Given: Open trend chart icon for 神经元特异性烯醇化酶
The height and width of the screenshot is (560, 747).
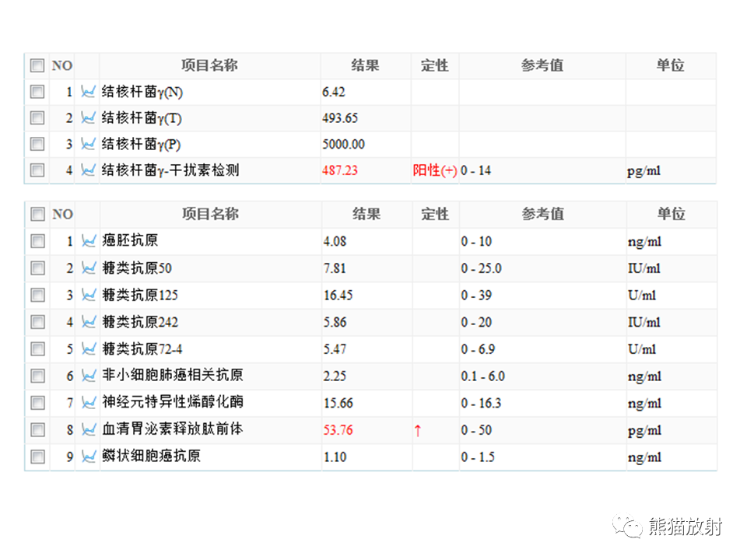Looking at the screenshot, I should (89, 403).
